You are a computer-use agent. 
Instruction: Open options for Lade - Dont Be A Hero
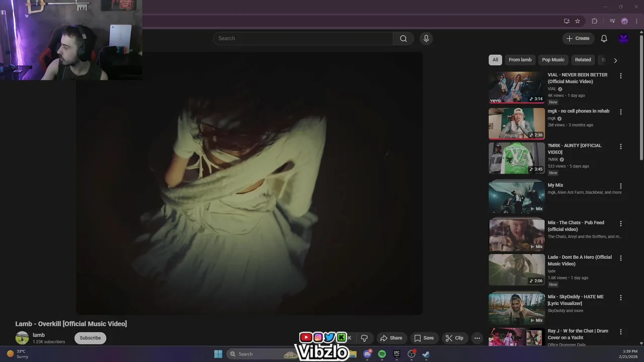click(620, 258)
